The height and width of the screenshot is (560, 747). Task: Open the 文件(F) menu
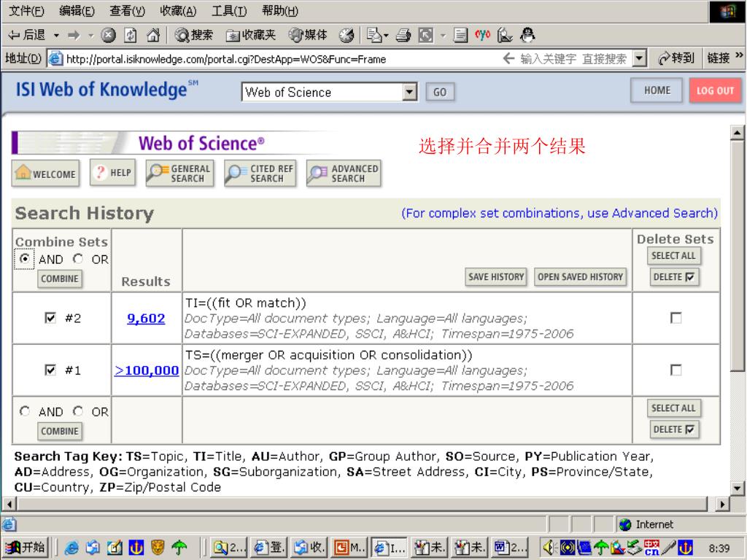[26, 10]
